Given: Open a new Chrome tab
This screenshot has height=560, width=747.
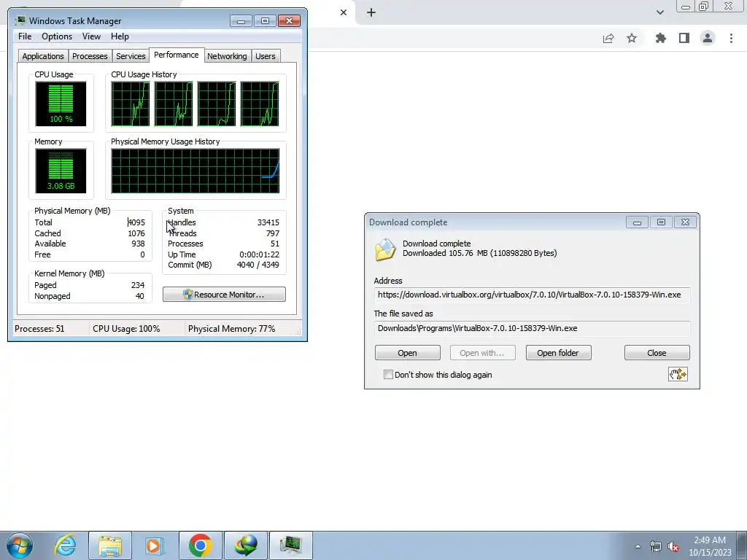Looking at the screenshot, I should (x=371, y=12).
